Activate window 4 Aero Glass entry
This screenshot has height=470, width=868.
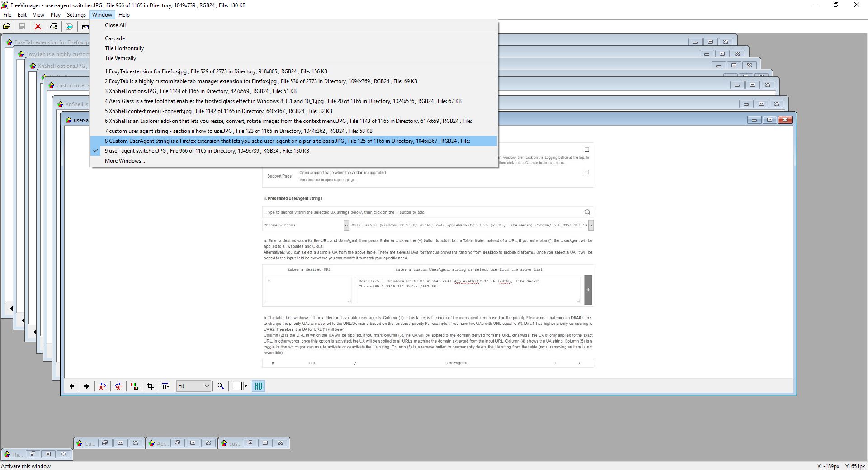[x=293, y=101]
